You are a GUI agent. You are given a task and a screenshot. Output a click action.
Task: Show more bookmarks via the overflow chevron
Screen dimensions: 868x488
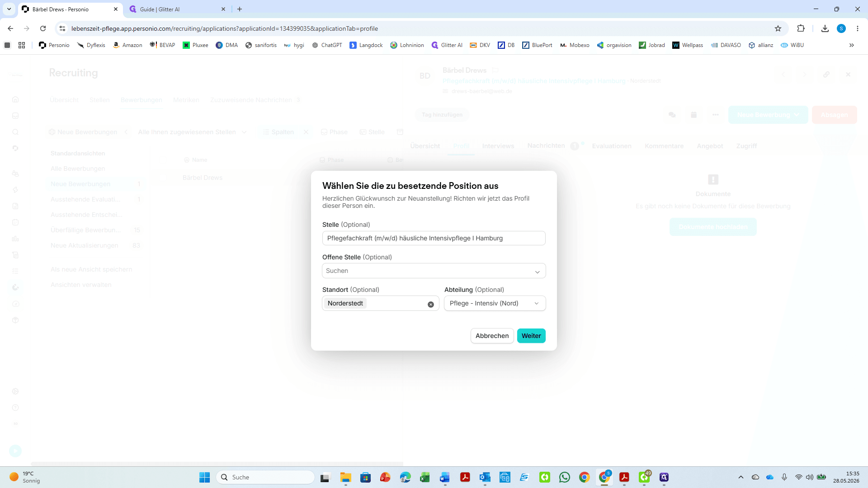[x=852, y=45]
